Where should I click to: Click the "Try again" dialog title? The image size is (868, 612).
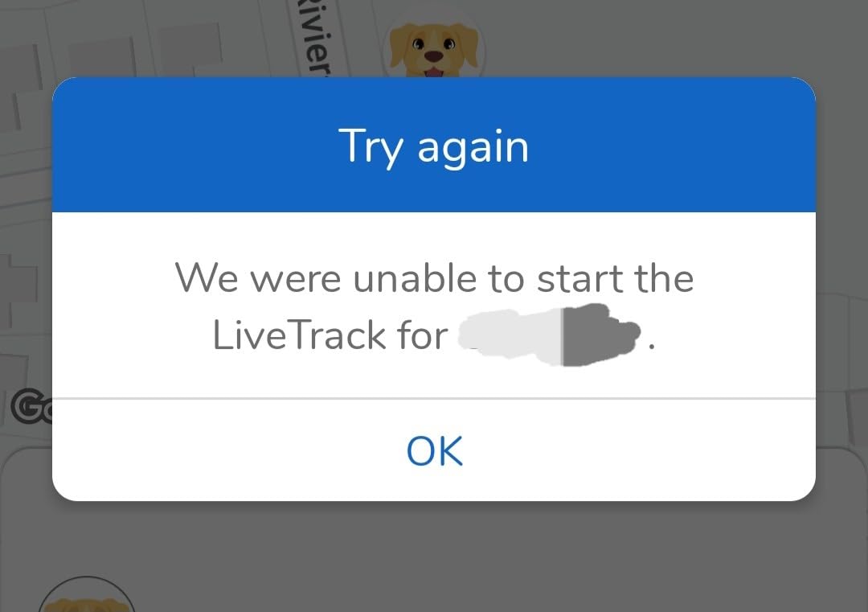click(434, 146)
